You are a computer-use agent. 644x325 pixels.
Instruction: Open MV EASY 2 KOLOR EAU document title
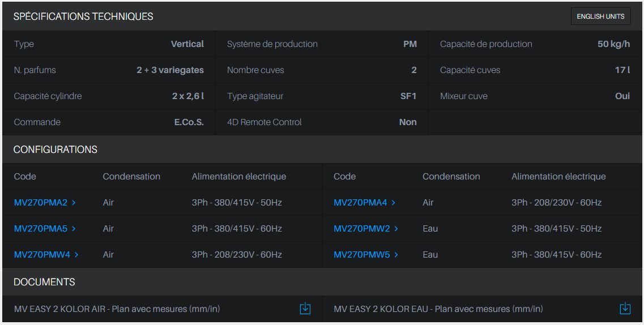[438, 309]
